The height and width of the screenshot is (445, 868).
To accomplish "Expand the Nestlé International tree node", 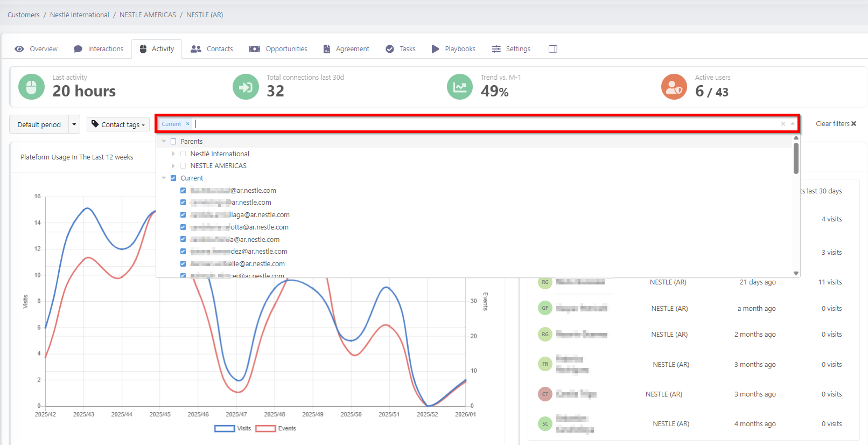I will (173, 154).
